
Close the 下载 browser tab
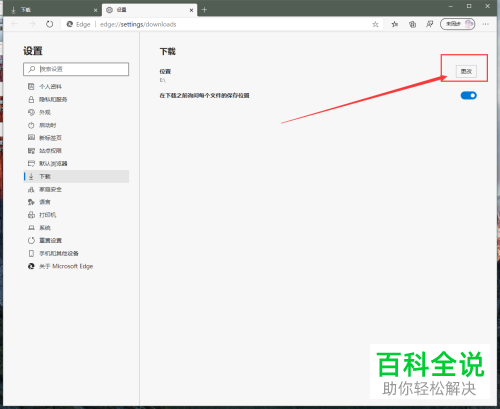click(95, 10)
